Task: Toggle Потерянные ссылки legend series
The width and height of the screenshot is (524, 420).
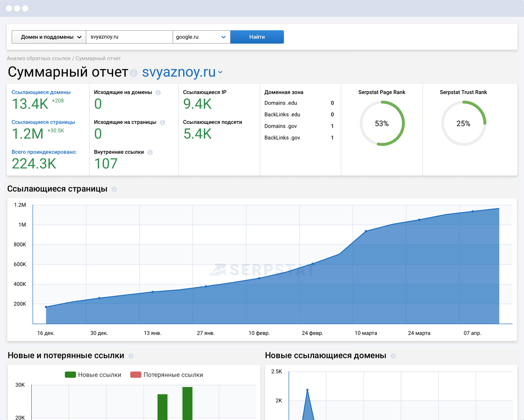Action: tap(167, 375)
